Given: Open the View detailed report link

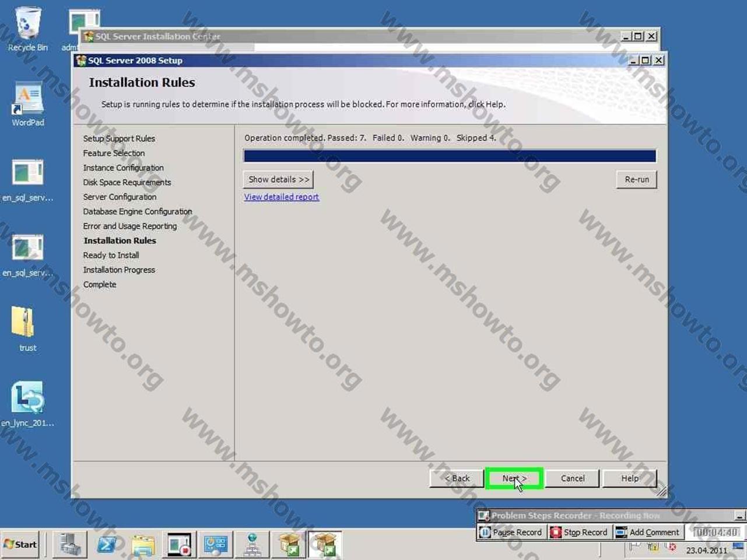Looking at the screenshot, I should tap(282, 197).
